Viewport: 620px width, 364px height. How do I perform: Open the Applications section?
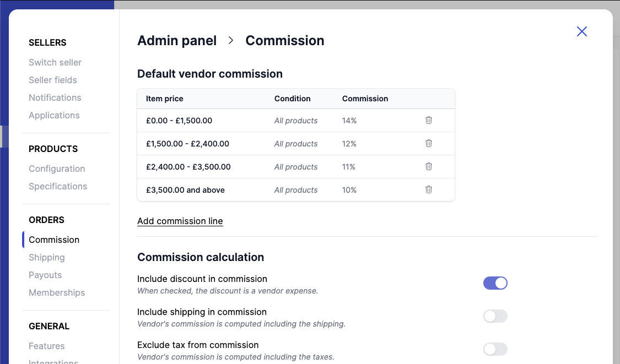(54, 115)
